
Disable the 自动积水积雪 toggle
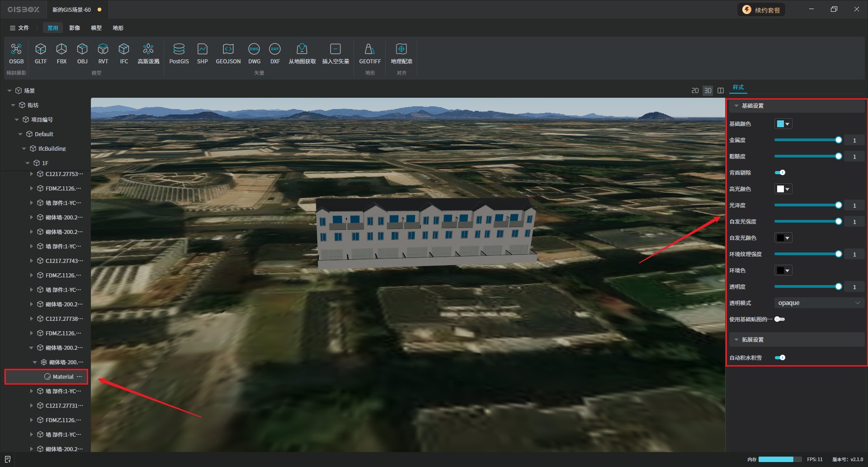click(x=780, y=357)
